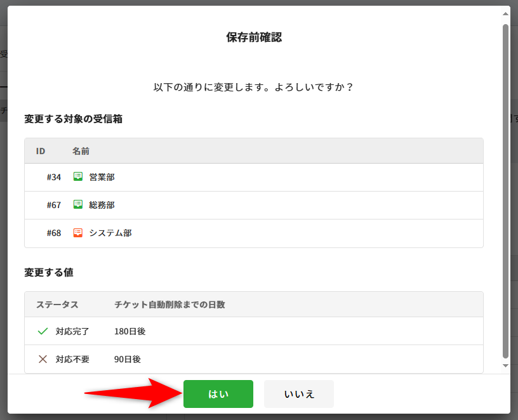
Task: Click the 180日後 value cell
Action: pyautogui.click(x=129, y=331)
